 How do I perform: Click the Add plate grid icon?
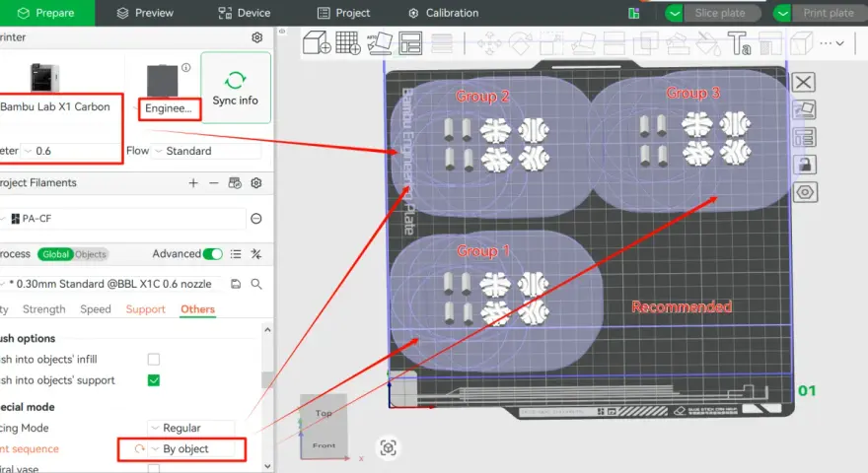[x=348, y=42]
